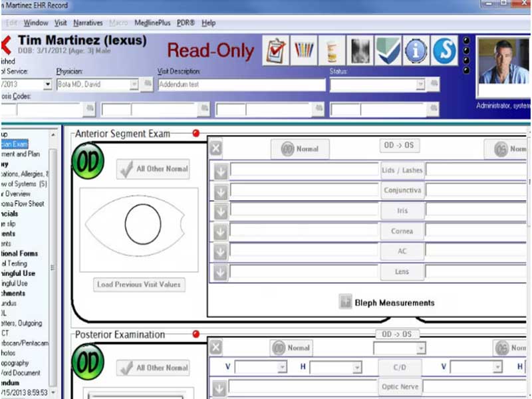Open the clipboard checklist tool
532x399 pixels.
(x=276, y=51)
